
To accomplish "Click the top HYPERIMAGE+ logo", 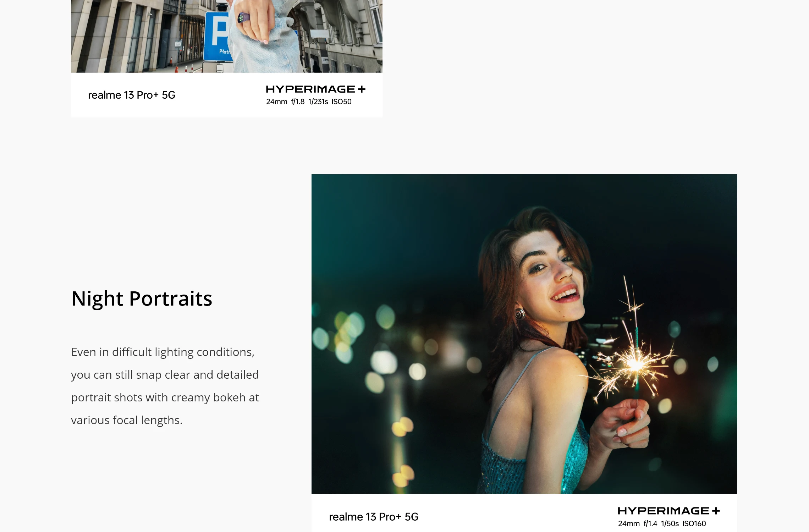I will coord(315,89).
